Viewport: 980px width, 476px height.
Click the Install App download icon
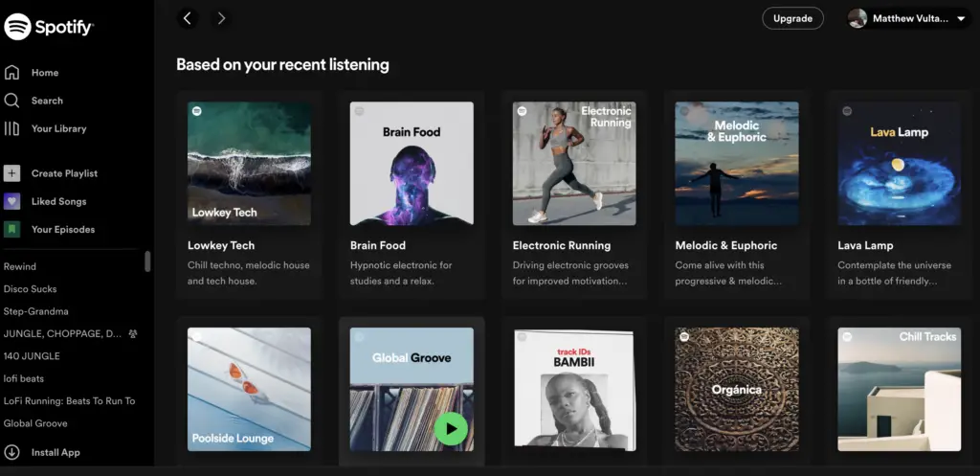click(11, 452)
